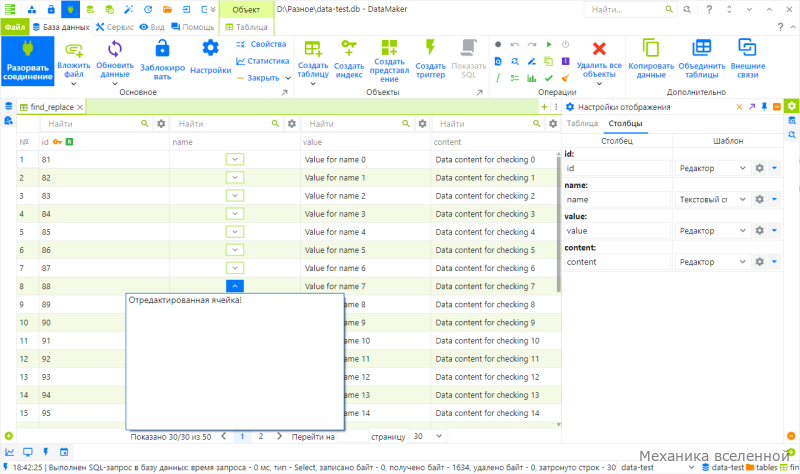Switch to Таблица settings tab

click(582, 123)
